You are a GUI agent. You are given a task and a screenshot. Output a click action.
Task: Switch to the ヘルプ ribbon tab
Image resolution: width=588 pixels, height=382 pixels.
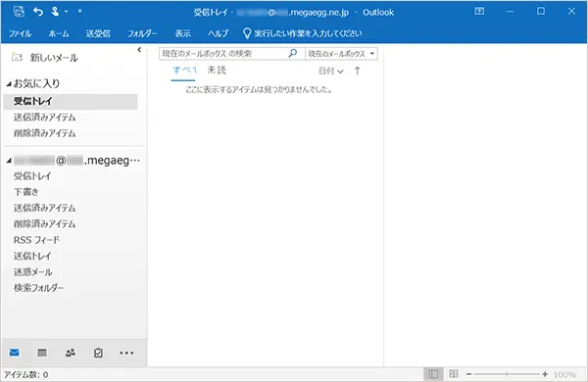(x=219, y=33)
